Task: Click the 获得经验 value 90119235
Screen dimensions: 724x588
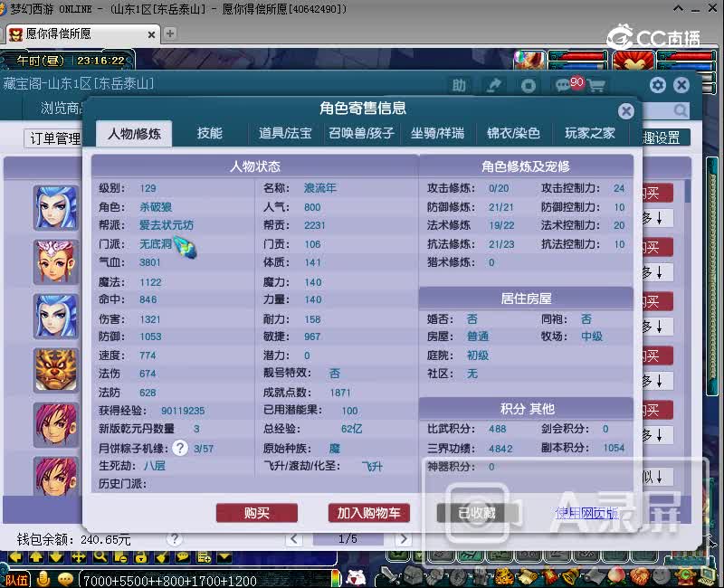Action: coord(183,411)
